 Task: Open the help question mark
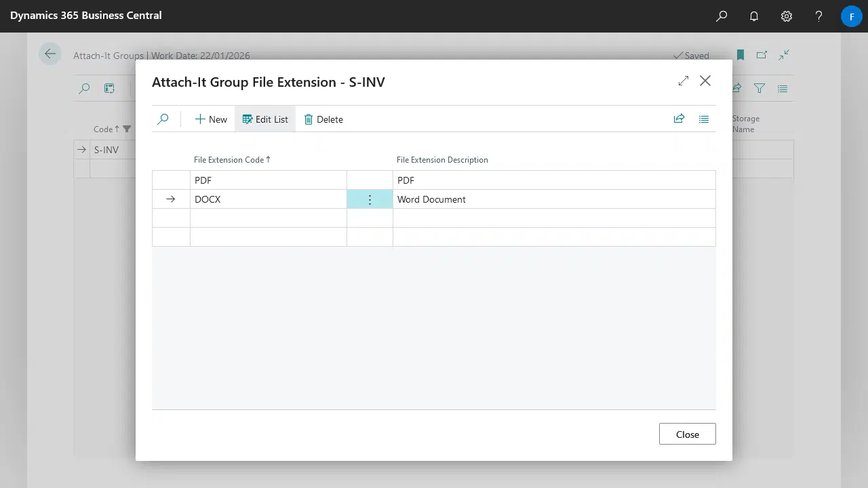click(819, 16)
